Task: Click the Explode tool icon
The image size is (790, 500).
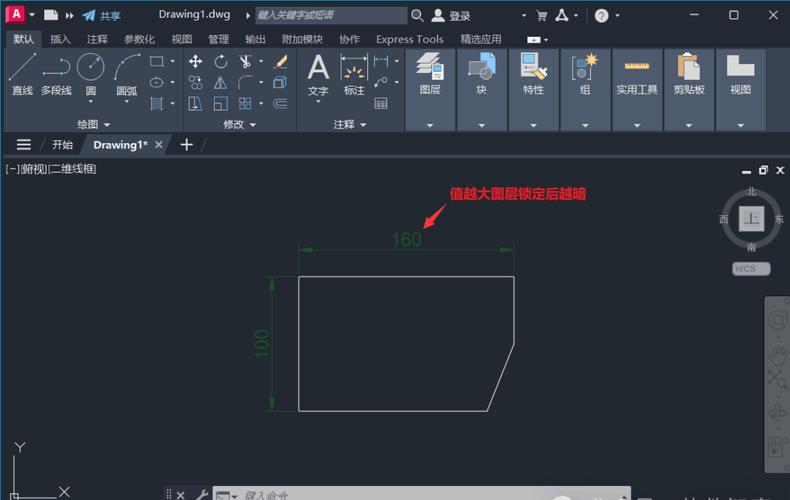Action: [281, 82]
